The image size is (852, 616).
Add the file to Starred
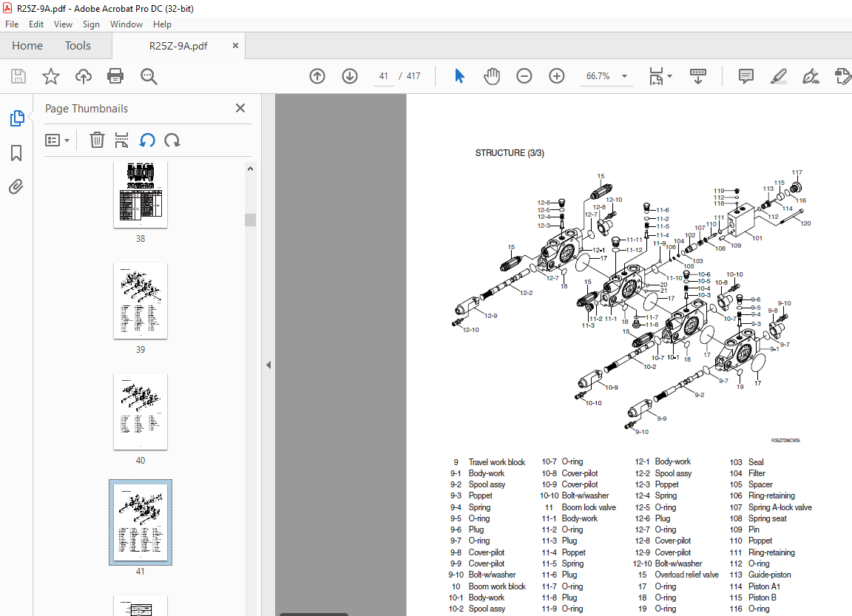[51, 76]
